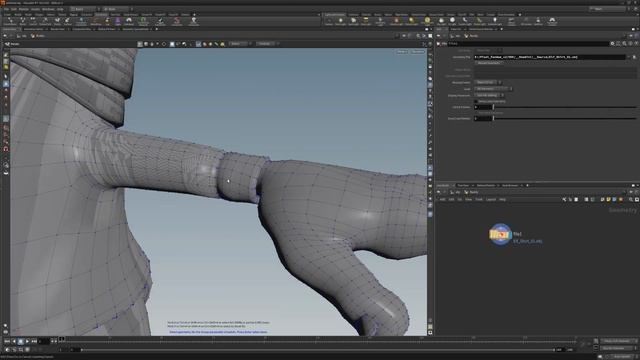
Task: Open the No cam dropdown in viewport
Action: [418, 52]
